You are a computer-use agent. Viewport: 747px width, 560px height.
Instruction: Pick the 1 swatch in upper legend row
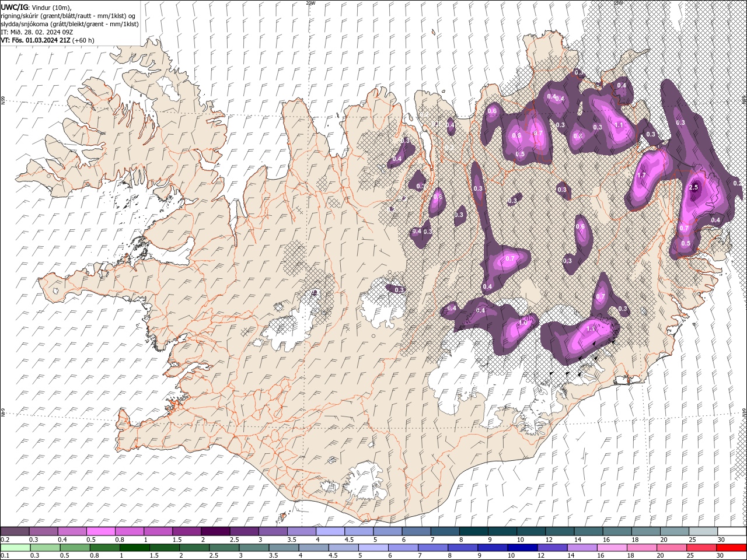click(158, 531)
